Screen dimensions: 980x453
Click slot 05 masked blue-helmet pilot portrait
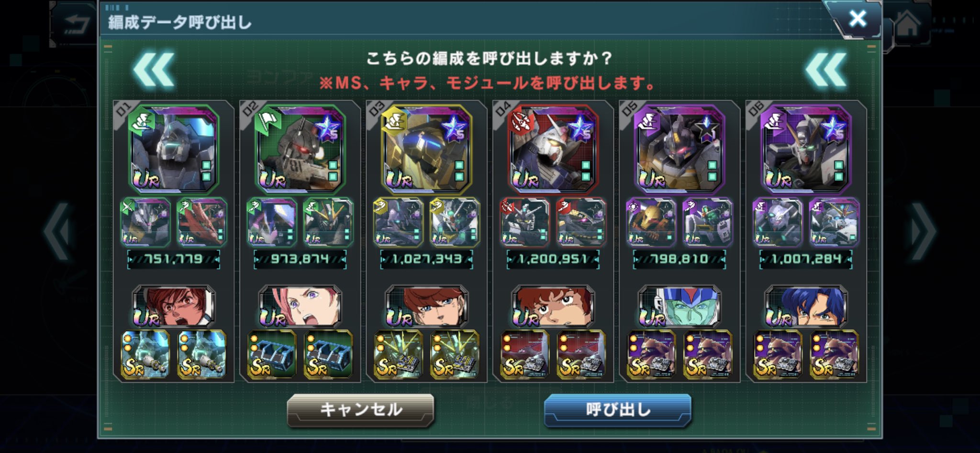[679, 306]
